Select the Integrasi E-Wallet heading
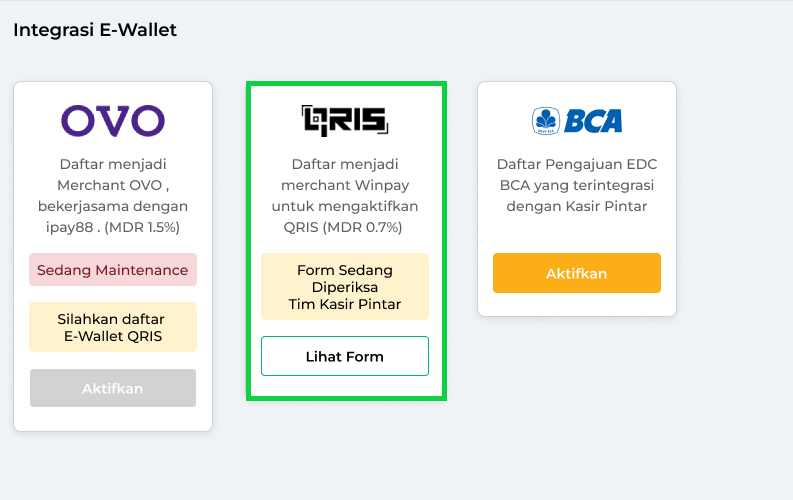The height and width of the screenshot is (500, 793). click(95, 30)
